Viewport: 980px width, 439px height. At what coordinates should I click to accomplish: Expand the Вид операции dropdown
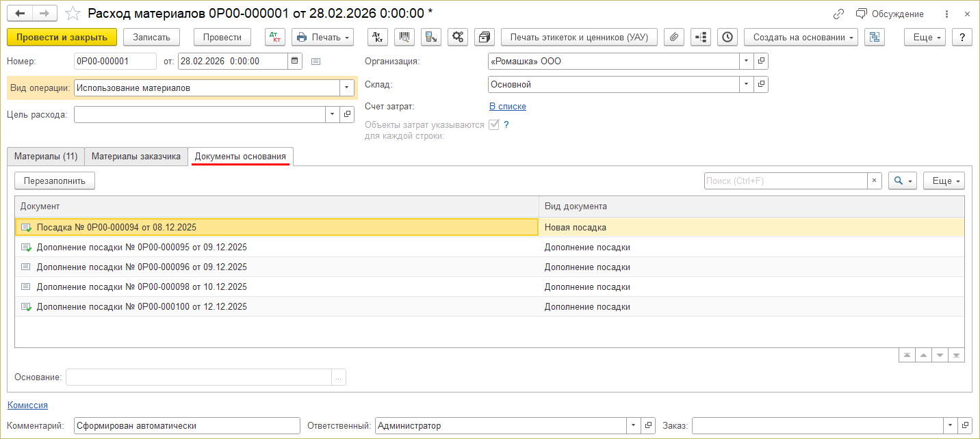[347, 88]
